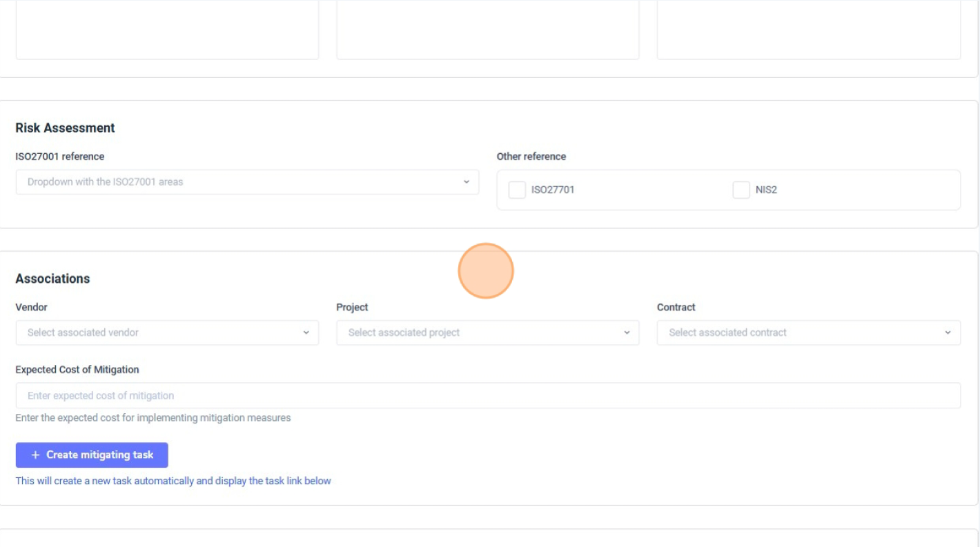Open the associated vendor dropdown
This screenshot has width=980, height=547.
(159, 332)
